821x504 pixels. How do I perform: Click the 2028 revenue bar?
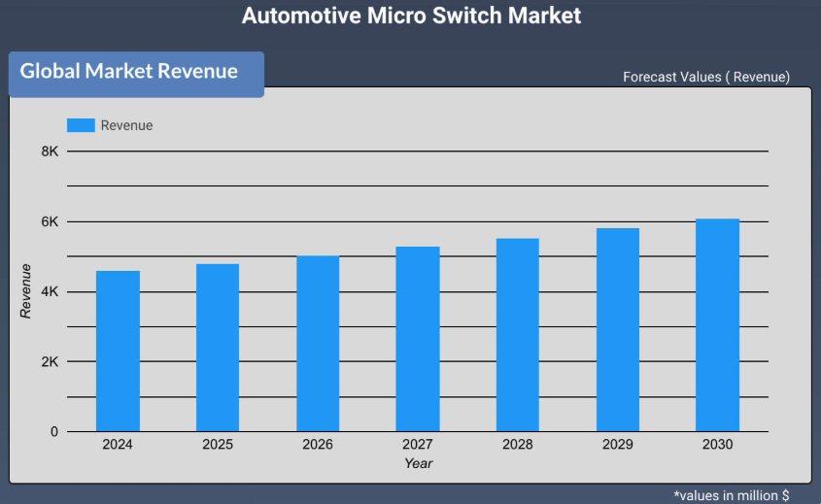point(518,335)
